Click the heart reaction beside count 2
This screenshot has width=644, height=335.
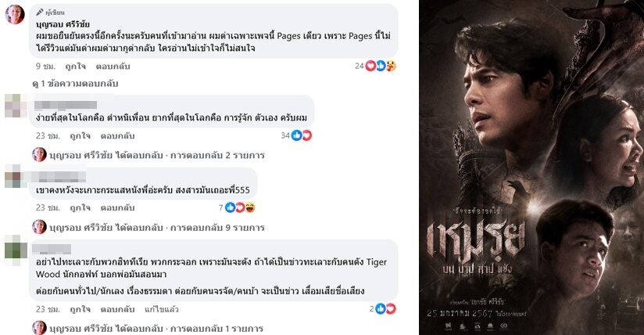(391, 308)
